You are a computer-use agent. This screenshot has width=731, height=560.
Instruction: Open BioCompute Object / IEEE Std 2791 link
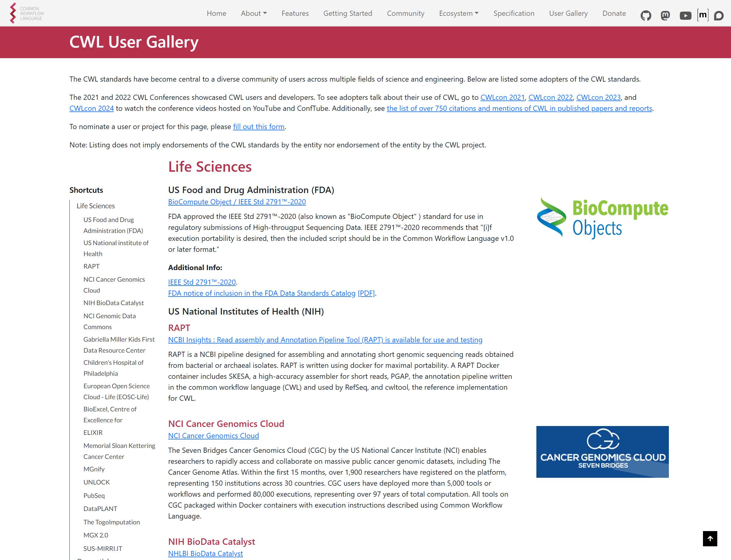pos(237,202)
